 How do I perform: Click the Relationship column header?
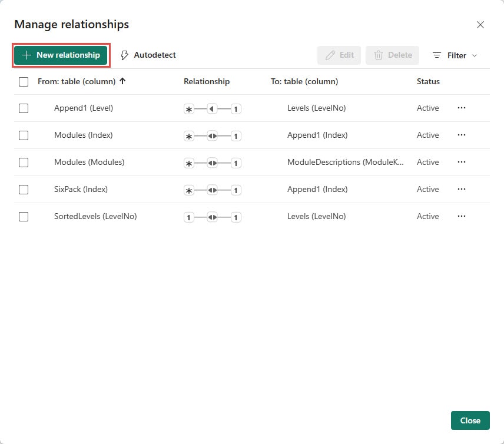point(207,82)
